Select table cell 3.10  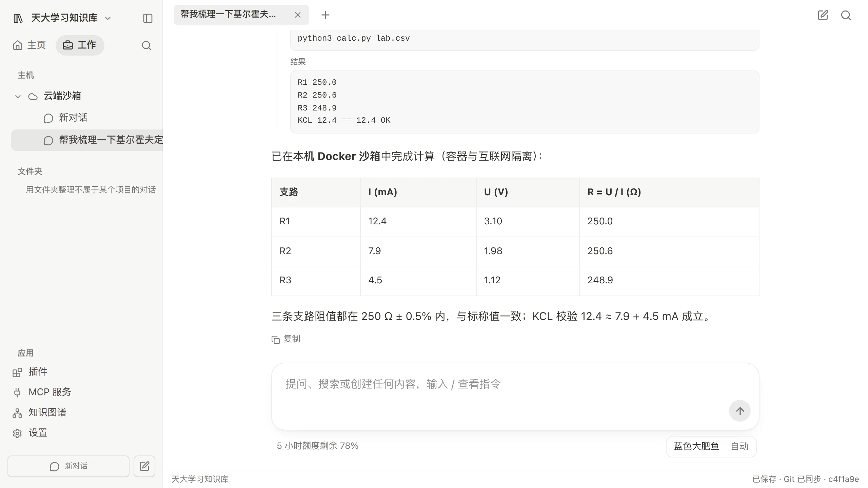tap(528, 221)
